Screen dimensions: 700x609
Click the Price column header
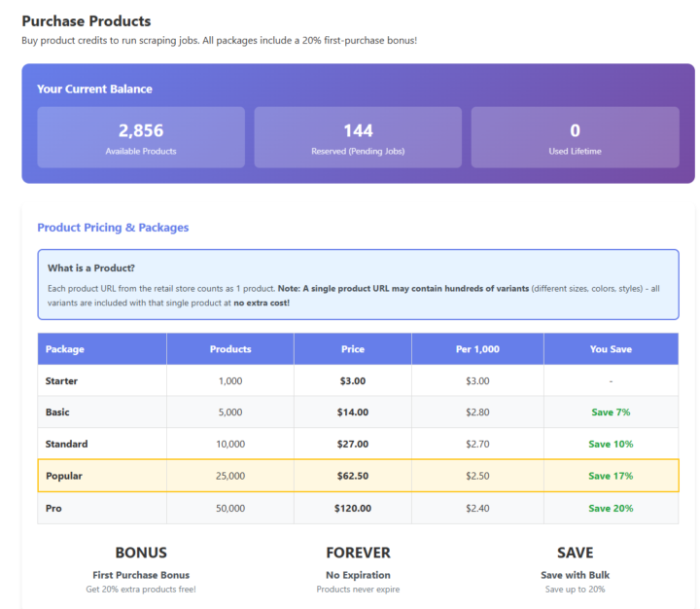[x=352, y=349]
